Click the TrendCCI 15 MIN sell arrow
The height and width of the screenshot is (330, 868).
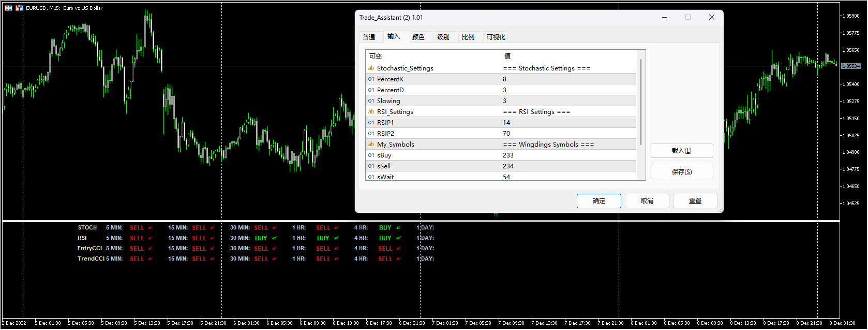pyautogui.click(x=212, y=259)
